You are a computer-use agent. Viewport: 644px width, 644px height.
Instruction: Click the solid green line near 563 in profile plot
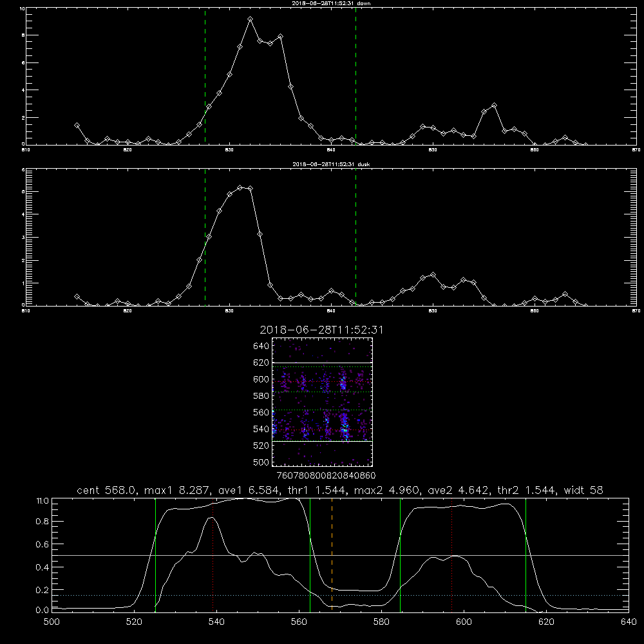pyautogui.click(x=310, y=555)
